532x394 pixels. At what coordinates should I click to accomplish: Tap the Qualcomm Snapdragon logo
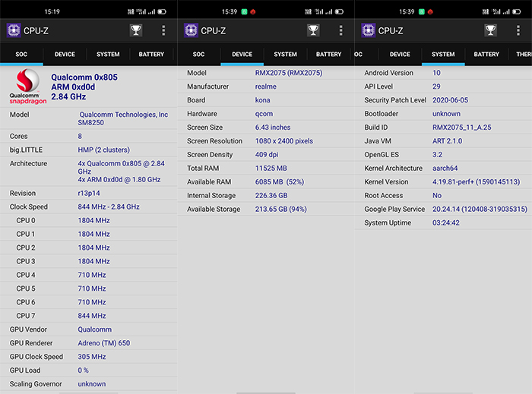pos(28,87)
